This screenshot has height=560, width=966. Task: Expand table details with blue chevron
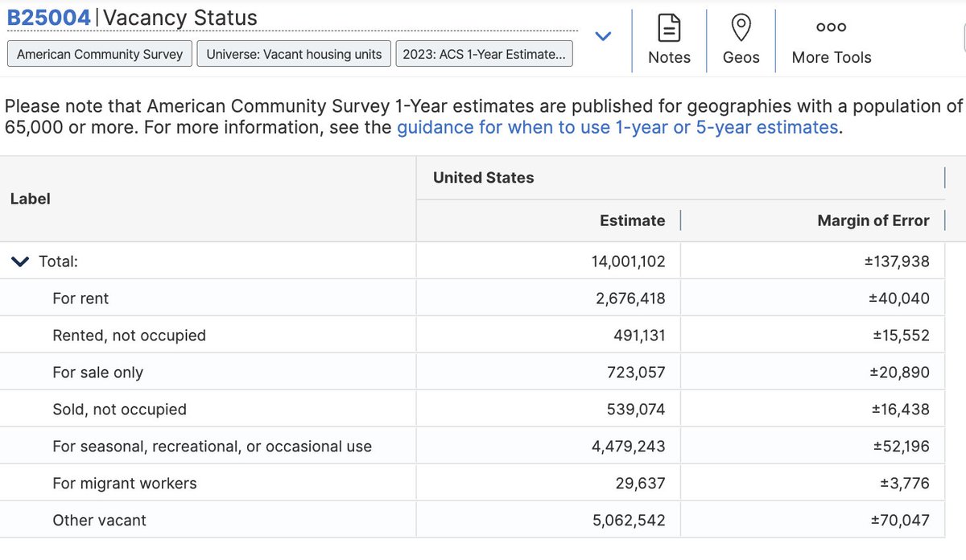[603, 36]
